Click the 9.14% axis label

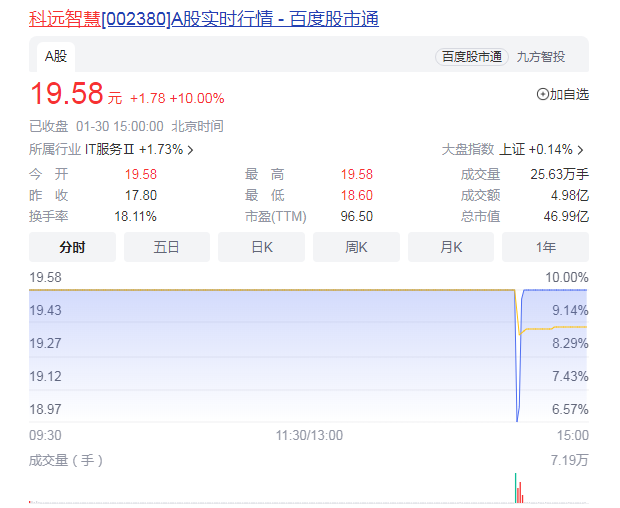(x=570, y=310)
